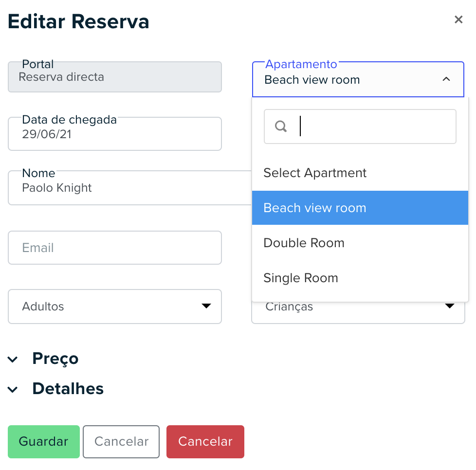Close the Editar Reserva dialog
The height and width of the screenshot is (470, 476).
pos(458,19)
